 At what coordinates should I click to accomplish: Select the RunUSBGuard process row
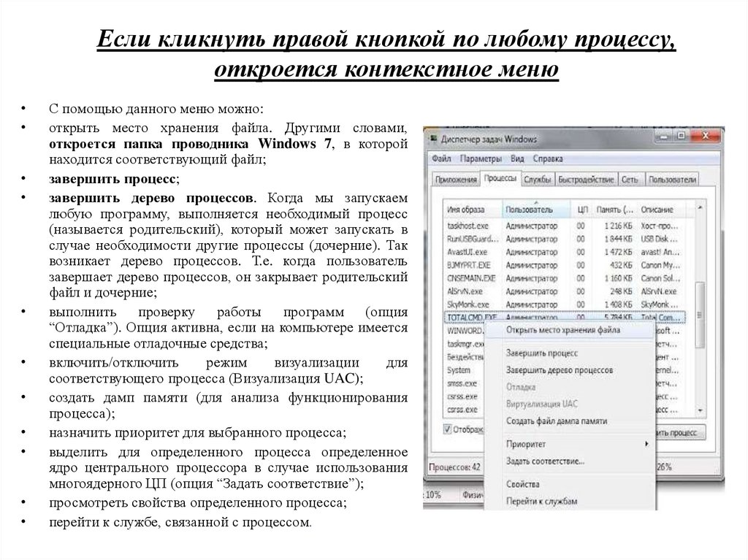pos(564,239)
